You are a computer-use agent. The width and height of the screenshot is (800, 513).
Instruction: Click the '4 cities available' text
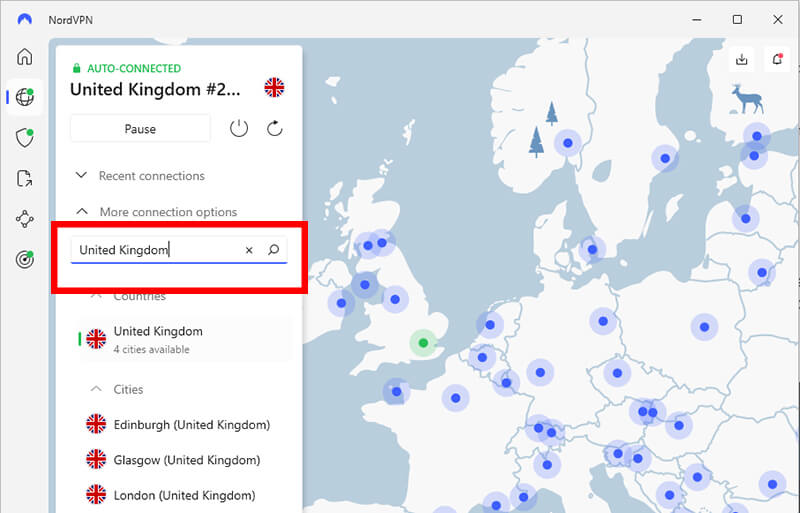(151, 350)
